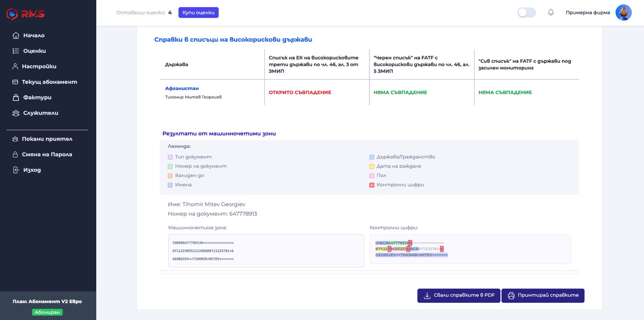Click the Оценки list icon
The image size is (644, 320).
coord(16,51)
